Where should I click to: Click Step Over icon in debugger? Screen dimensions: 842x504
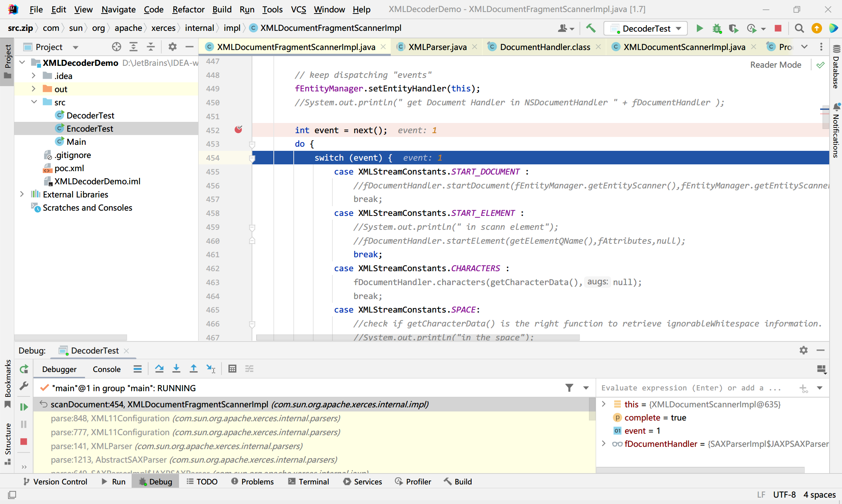[159, 369]
